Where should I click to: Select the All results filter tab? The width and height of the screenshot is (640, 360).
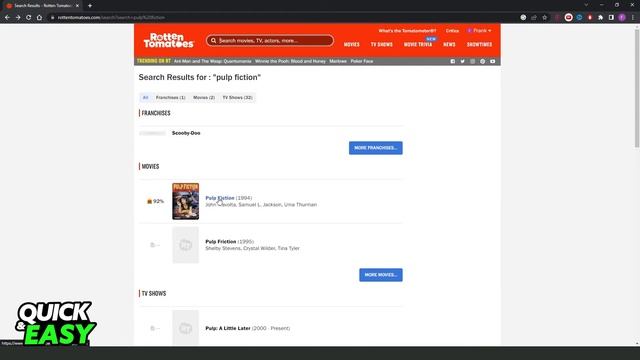[146, 98]
